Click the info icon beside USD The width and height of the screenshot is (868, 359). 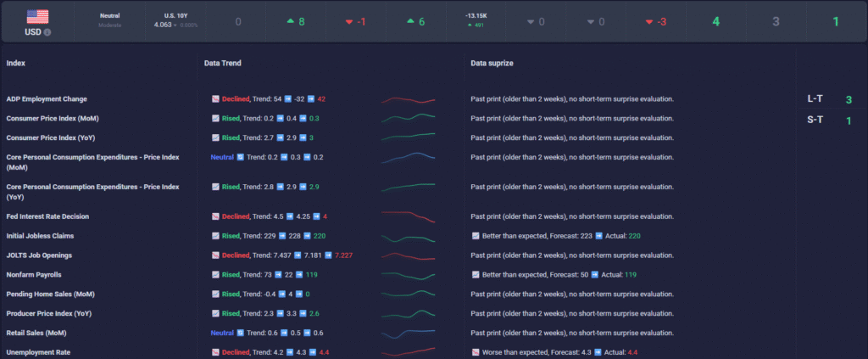tap(47, 32)
